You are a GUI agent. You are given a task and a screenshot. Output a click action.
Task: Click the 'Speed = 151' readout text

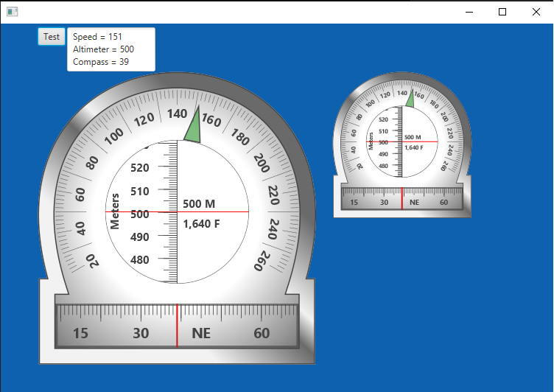pyautogui.click(x=97, y=37)
